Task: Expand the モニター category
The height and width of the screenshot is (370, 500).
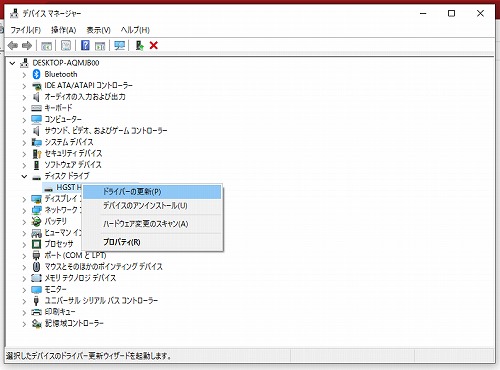Action: (24, 290)
